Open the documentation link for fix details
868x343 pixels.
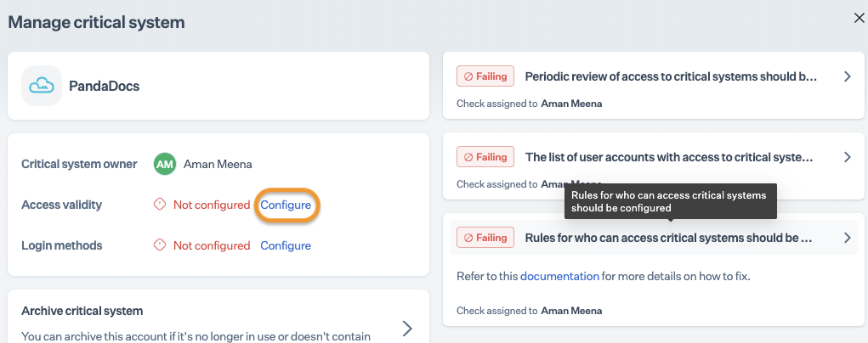[559, 276]
